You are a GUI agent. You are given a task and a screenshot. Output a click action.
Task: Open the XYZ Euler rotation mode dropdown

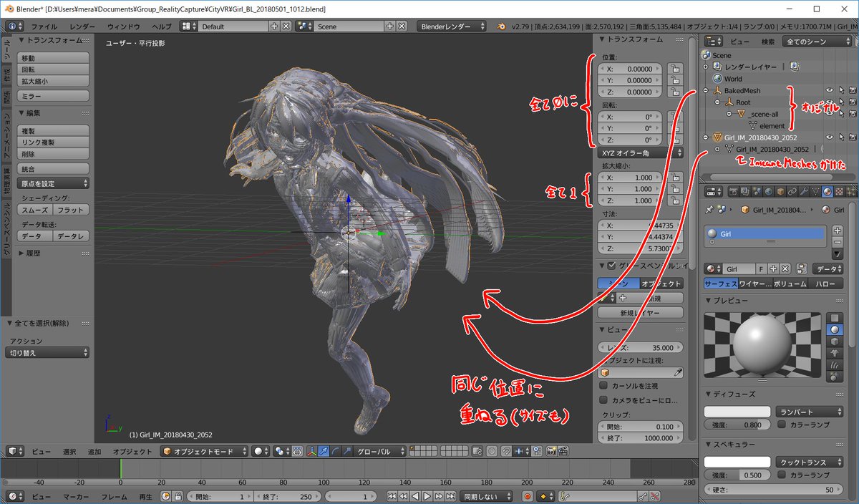point(639,152)
